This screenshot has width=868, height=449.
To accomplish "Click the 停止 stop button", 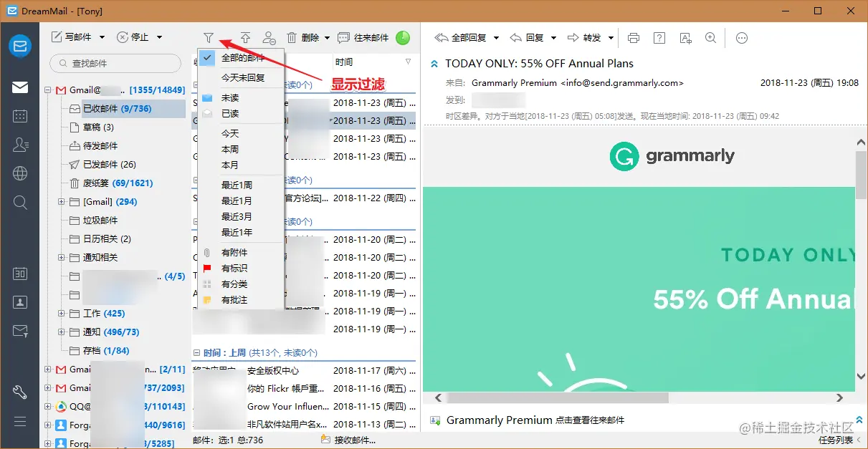I will click(133, 37).
